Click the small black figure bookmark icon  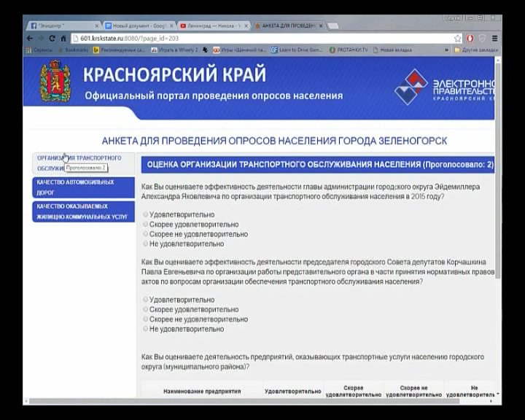point(205,50)
